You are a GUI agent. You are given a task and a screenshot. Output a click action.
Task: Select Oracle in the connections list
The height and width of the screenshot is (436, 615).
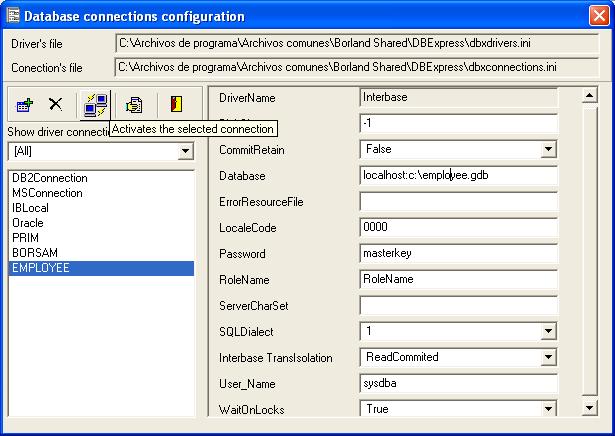click(101, 223)
